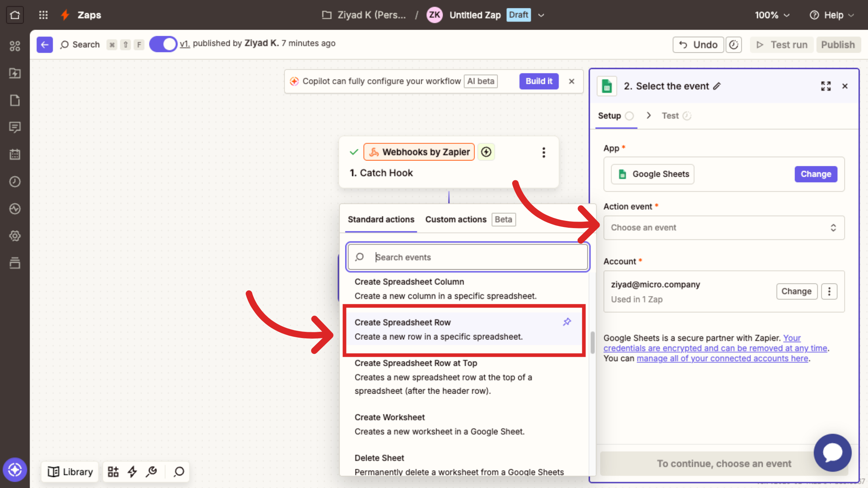Viewport: 868px width, 488px height.
Task: Click the pencil icon to rename step
Action: [717, 86]
